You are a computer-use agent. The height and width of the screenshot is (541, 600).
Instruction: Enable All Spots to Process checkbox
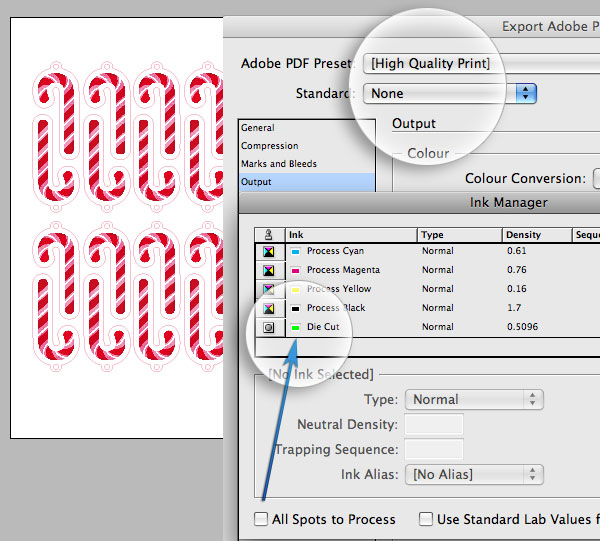[261, 519]
